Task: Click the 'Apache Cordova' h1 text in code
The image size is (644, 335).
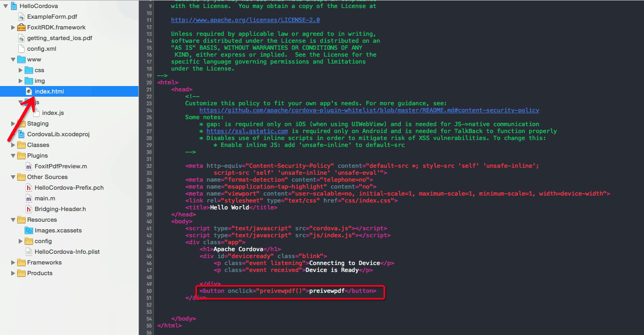Action: 238,249
